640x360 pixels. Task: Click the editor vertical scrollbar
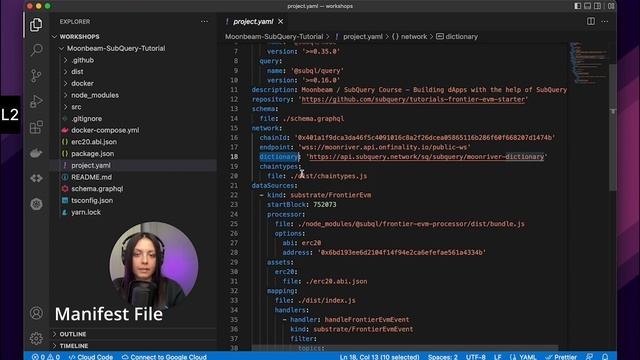coord(613,127)
